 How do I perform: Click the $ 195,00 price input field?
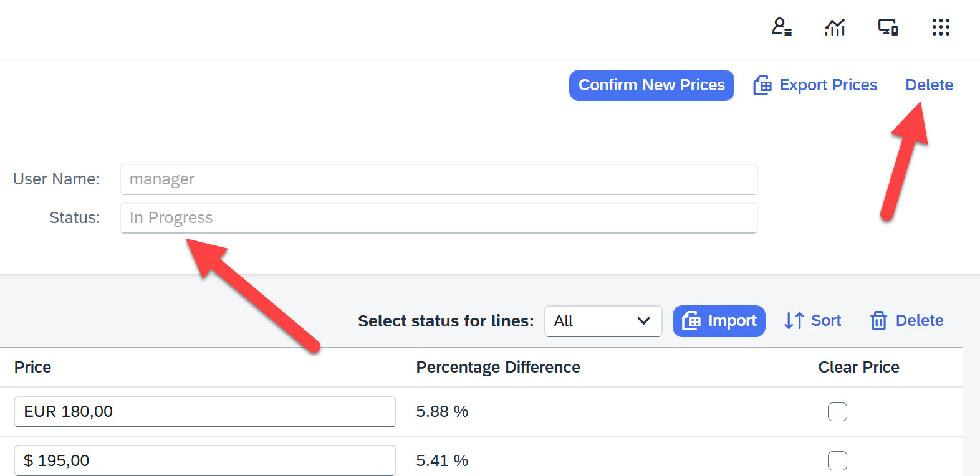[x=204, y=461]
